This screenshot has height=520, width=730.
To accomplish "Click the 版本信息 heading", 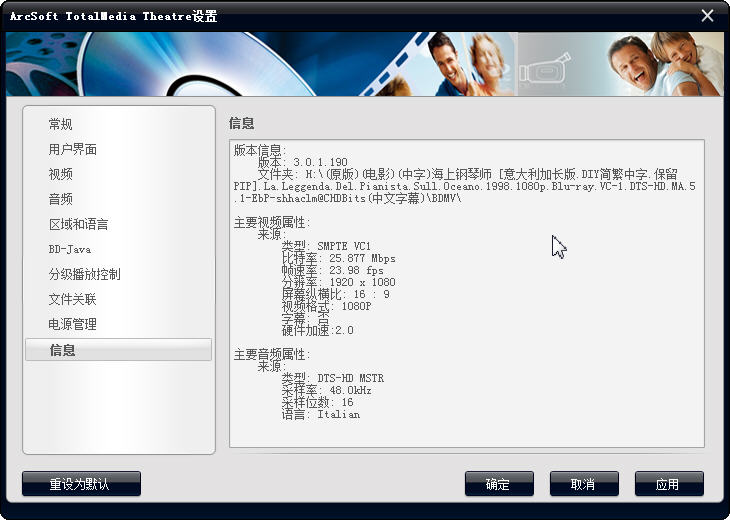I will click(x=260, y=150).
